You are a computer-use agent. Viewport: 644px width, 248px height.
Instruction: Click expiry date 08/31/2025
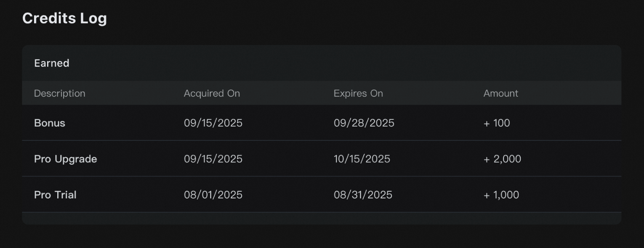tap(363, 195)
